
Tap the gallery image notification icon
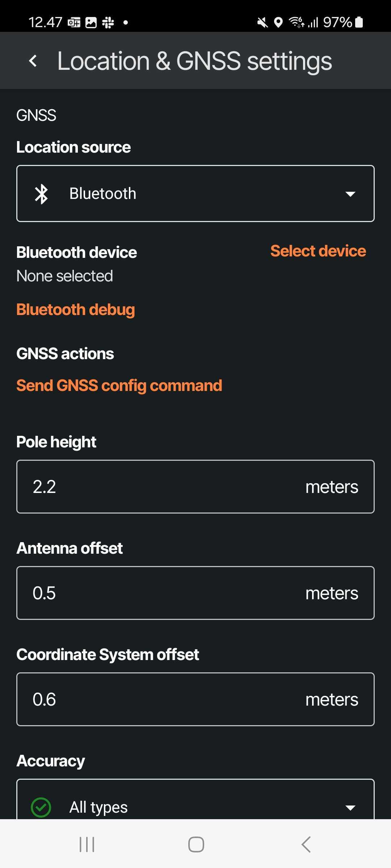click(91, 22)
